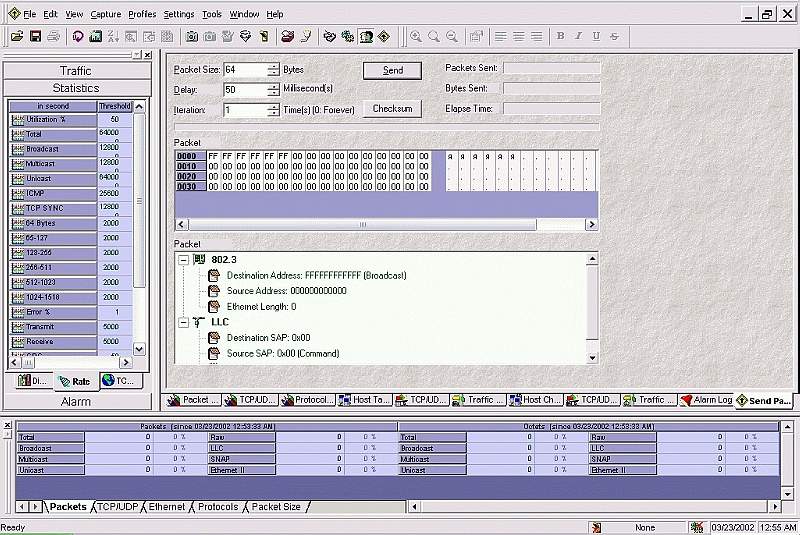
Task: Click the middle magnifier zoom icon
Action: [434, 36]
